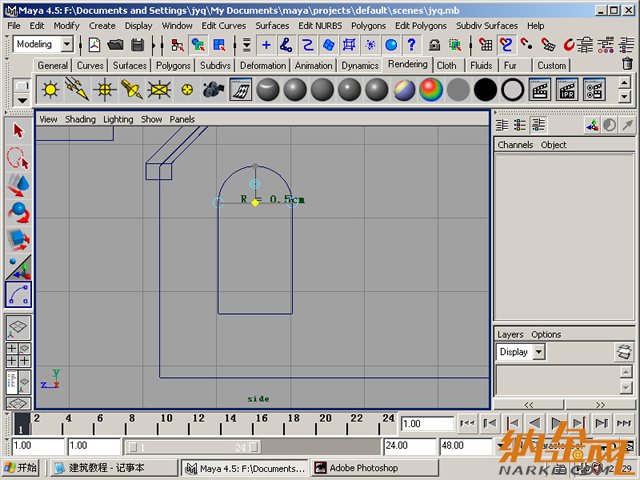This screenshot has width=640, height=480.
Task: Open the Modeling menu set dropdown
Action: [x=67, y=44]
